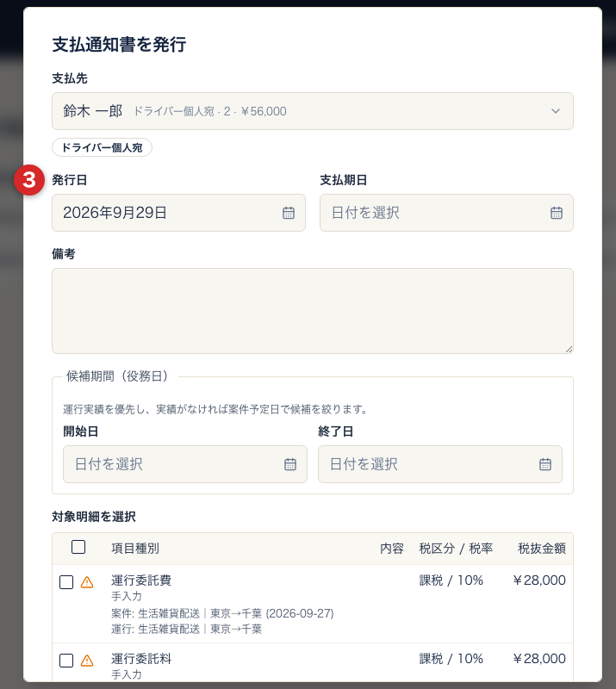616x689 pixels.
Task: Click the 備考 textarea resize handle
Action: pos(569,350)
